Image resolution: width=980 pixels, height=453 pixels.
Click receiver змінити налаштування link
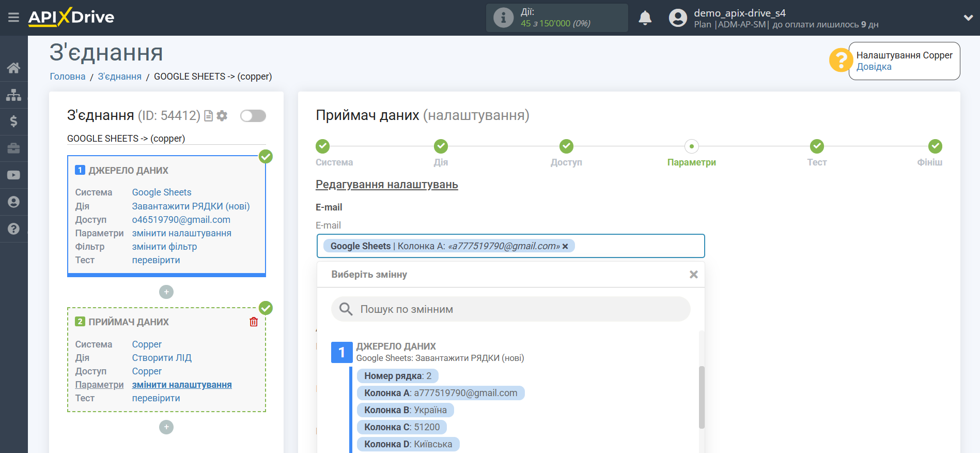click(x=182, y=385)
